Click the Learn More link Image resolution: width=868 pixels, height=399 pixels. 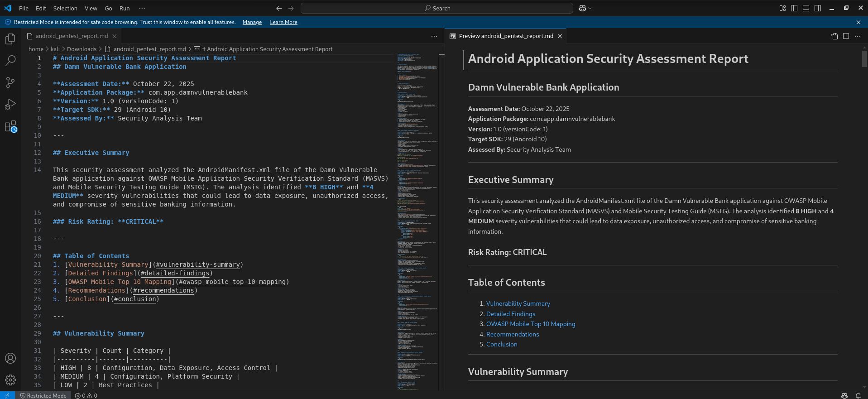[284, 22]
